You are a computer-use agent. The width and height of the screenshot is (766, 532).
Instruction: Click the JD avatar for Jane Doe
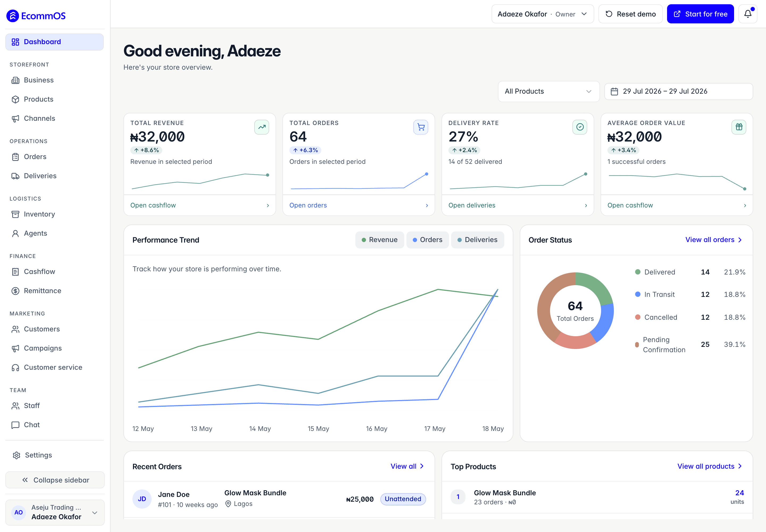point(142,499)
